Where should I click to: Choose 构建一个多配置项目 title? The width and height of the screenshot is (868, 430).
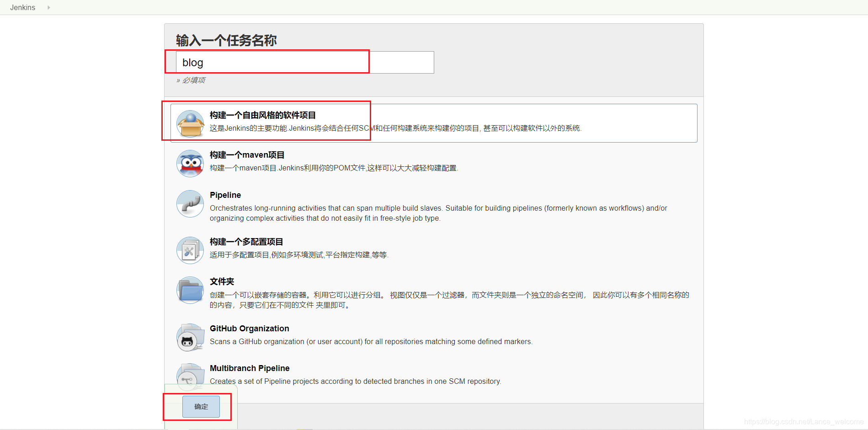coord(246,242)
